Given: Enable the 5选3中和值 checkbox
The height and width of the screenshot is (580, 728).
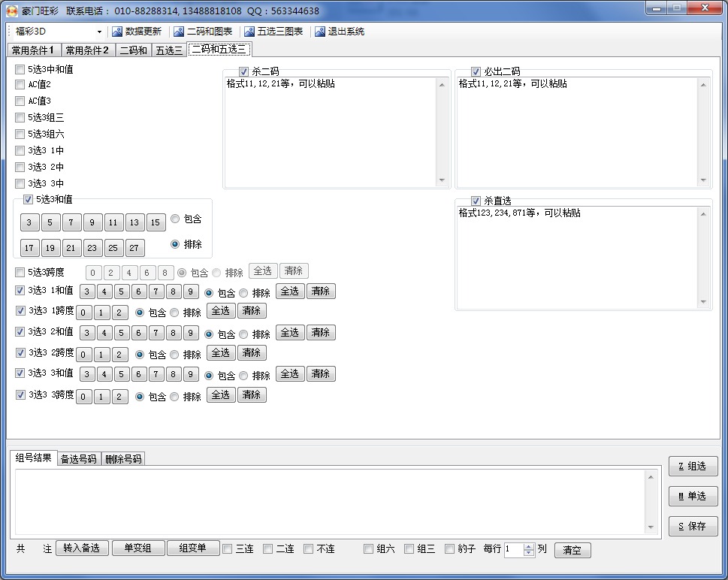Looking at the screenshot, I should point(20,69).
